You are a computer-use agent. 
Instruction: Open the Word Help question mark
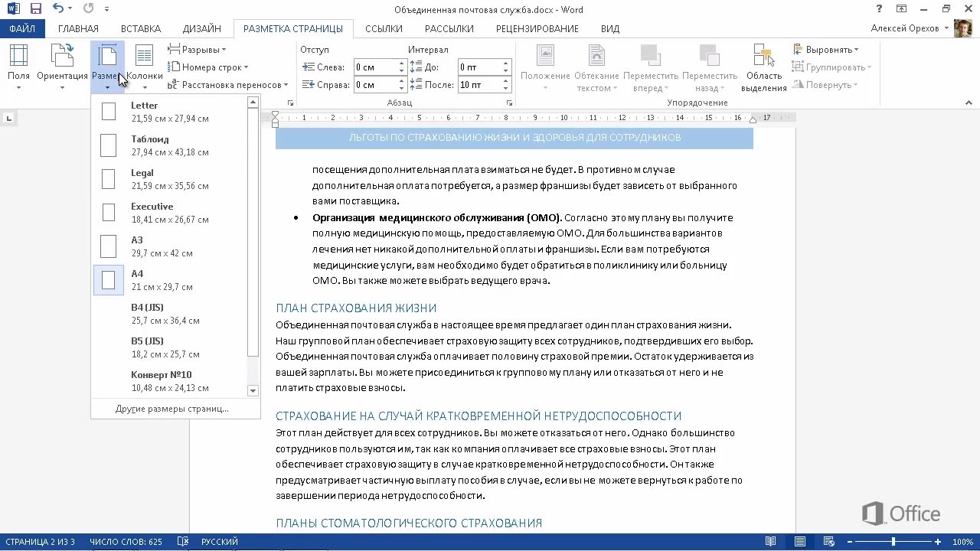tap(880, 9)
